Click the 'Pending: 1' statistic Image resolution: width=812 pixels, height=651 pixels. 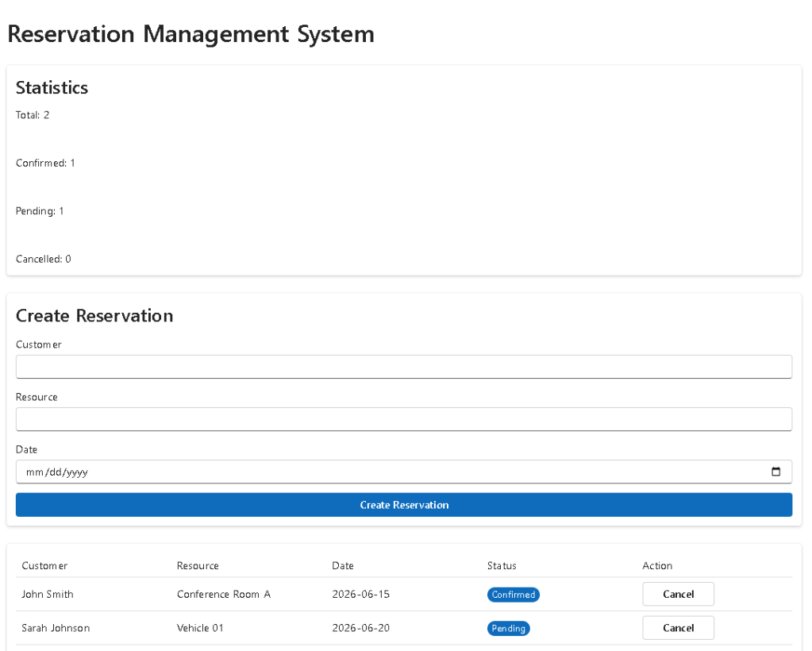tap(40, 211)
